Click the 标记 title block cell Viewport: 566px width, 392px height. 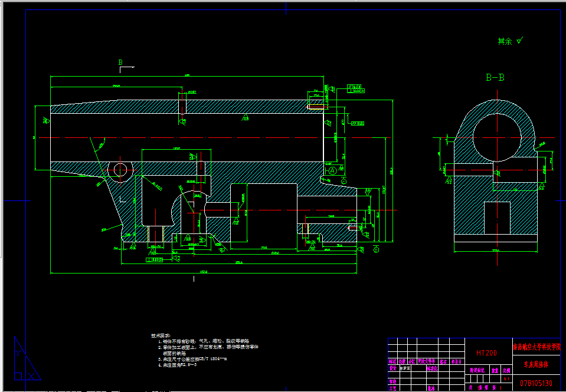pyautogui.click(x=392, y=361)
